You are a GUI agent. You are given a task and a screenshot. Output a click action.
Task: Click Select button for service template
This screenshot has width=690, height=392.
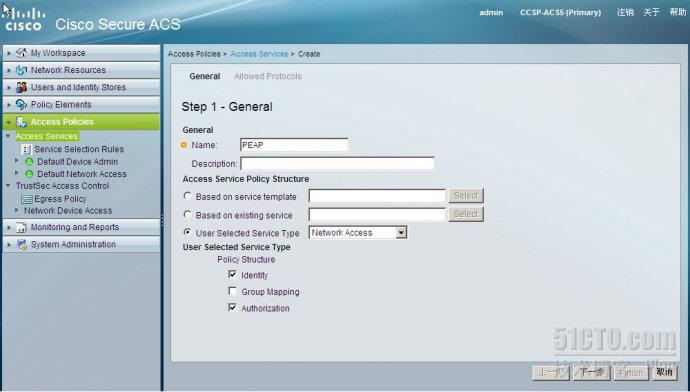[466, 195]
